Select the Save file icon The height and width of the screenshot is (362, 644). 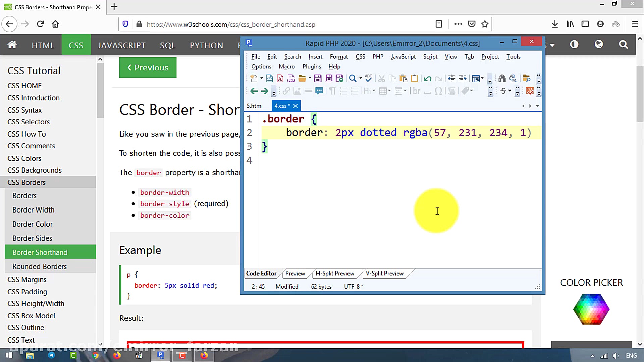tap(318, 79)
